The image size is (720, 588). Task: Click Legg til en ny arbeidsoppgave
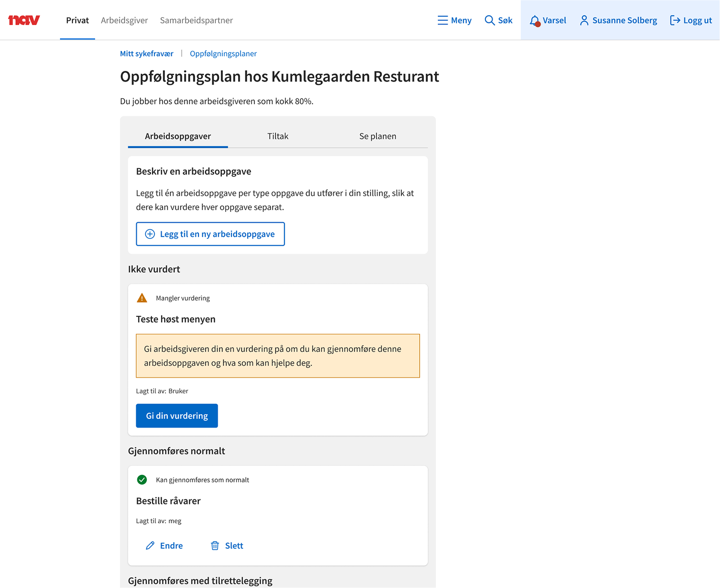(x=210, y=234)
